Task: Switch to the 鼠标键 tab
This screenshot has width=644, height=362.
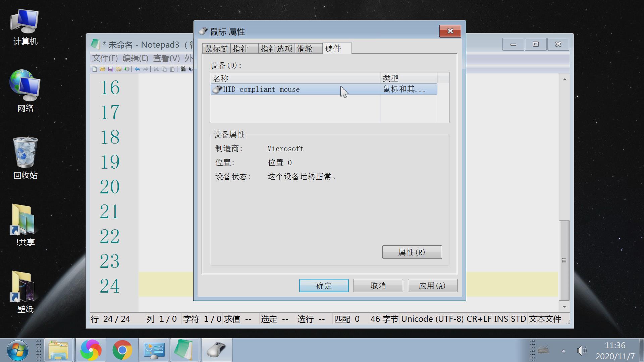Action: pos(216,49)
